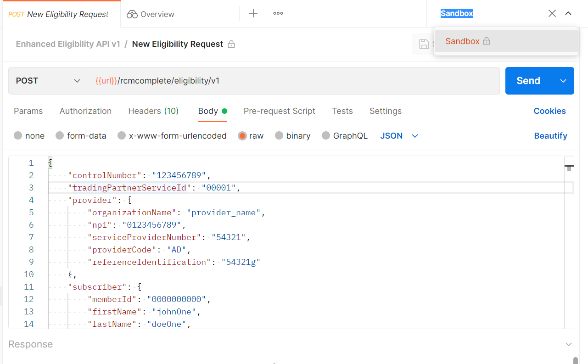
Task: Click Beautify to format JSON
Action: tap(550, 136)
